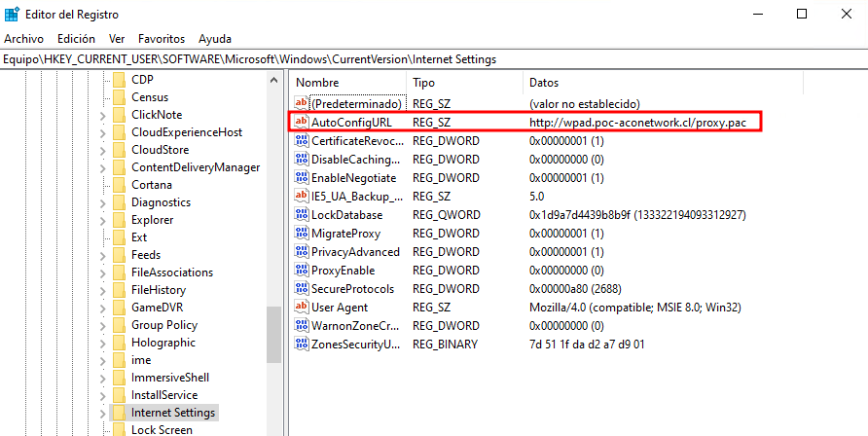
Task: Expand the CloudStore key chevron
Action: tap(103, 150)
